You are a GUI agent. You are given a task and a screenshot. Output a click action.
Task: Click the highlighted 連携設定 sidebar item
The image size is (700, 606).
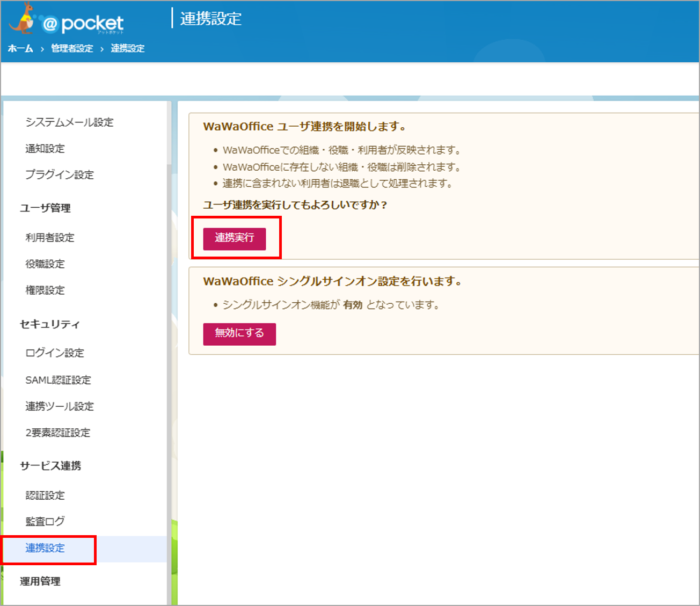coord(45,548)
